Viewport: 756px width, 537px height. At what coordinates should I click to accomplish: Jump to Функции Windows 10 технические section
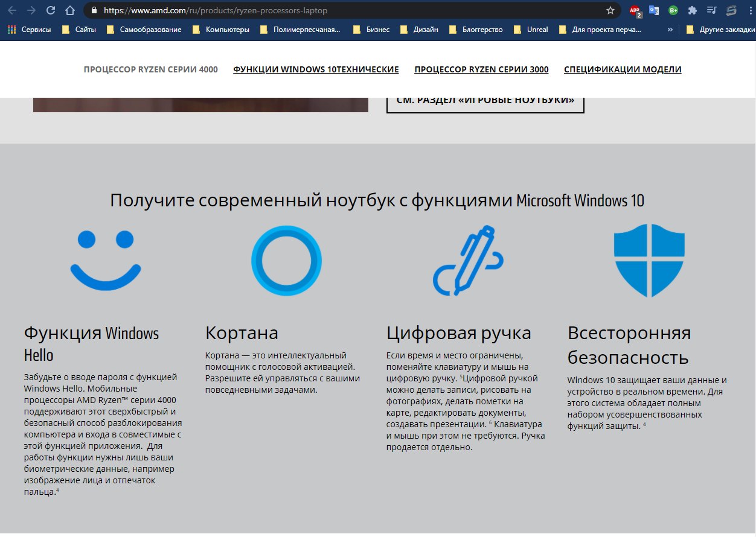pyautogui.click(x=316, y=69)
